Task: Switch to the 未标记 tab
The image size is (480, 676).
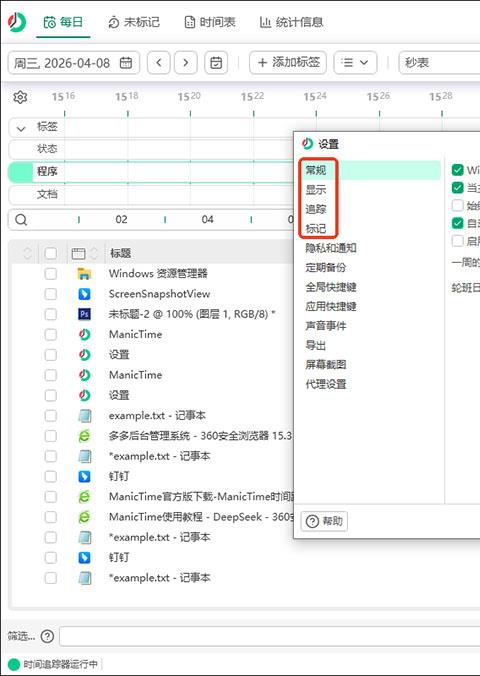Action: [134, 22]
